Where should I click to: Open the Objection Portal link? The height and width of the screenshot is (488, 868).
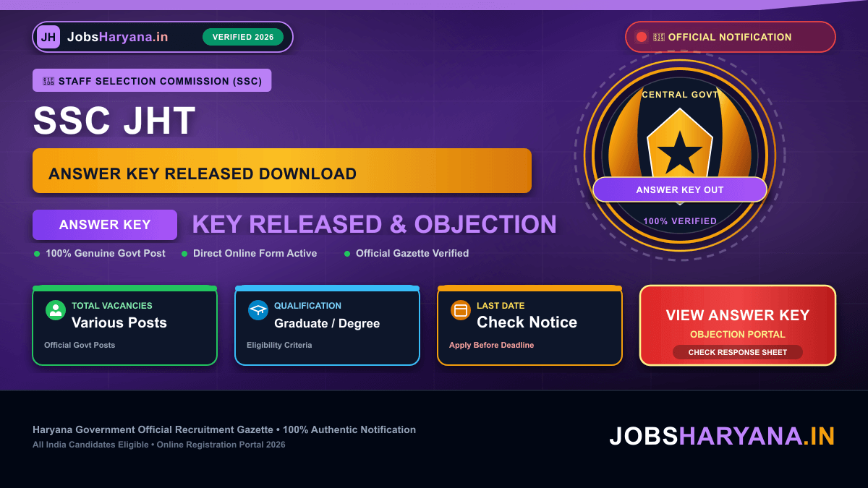pos(738,334)
